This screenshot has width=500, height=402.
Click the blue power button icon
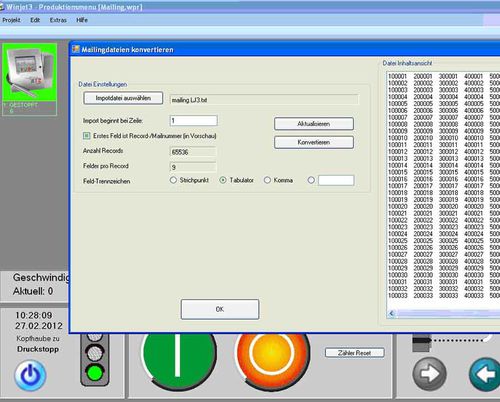tap(30, 375)
